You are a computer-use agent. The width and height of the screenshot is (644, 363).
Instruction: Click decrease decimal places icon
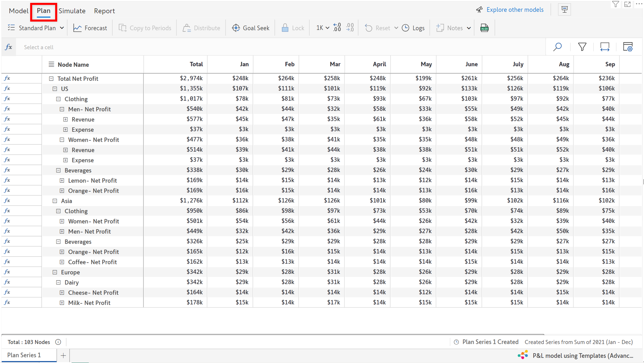pyautogui.click(x=350, y=28)
